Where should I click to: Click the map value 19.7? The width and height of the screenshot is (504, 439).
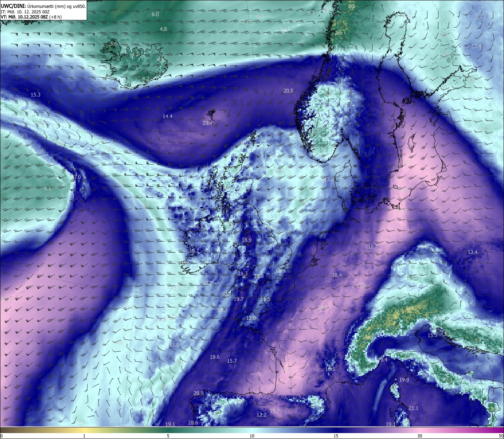(239, 299)
